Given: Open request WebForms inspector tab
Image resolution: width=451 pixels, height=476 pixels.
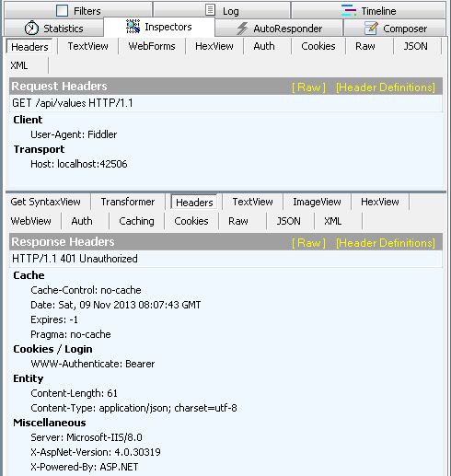Looking at the screenshot, I should [x=152, y=46].
